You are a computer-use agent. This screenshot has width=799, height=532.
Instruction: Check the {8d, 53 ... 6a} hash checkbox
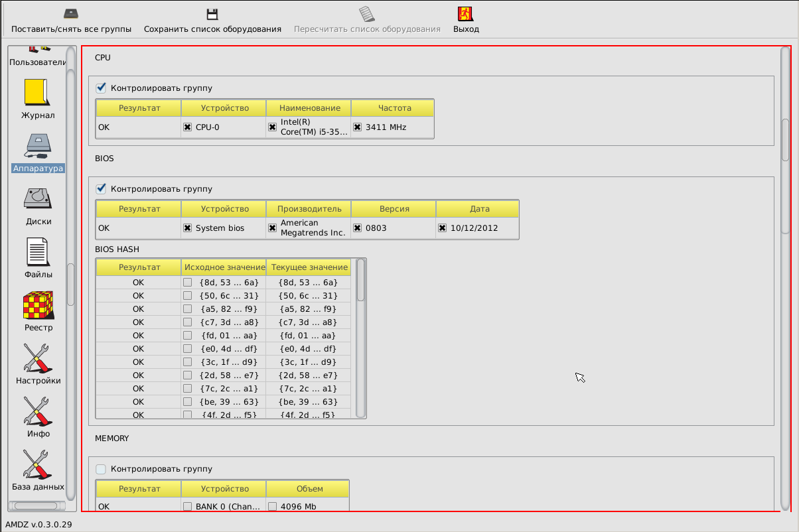(x=188, y=282)
